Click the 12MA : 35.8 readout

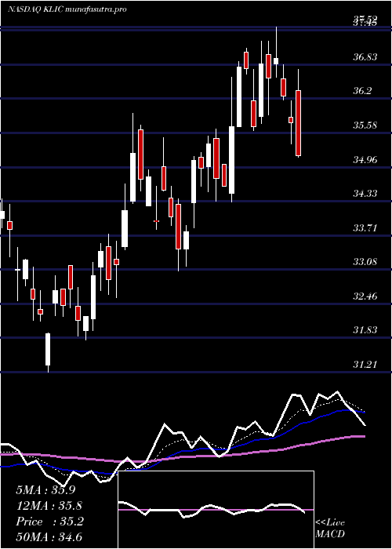49,506
